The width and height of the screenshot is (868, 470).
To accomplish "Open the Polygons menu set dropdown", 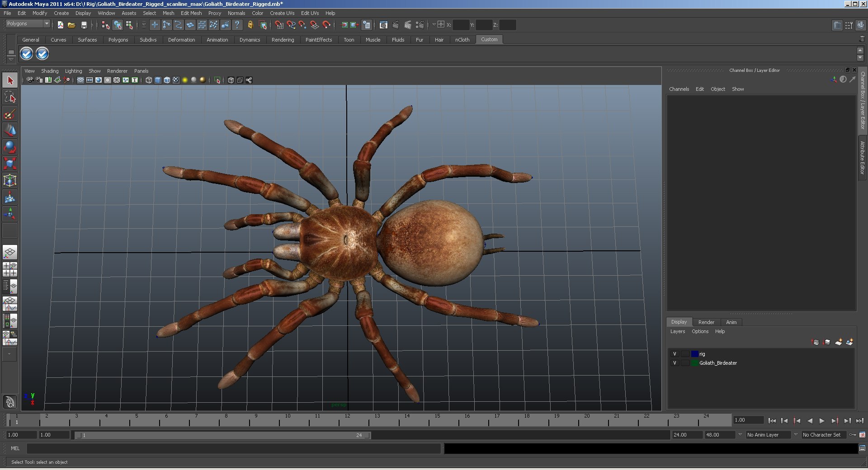I will [x=28, y=23].
